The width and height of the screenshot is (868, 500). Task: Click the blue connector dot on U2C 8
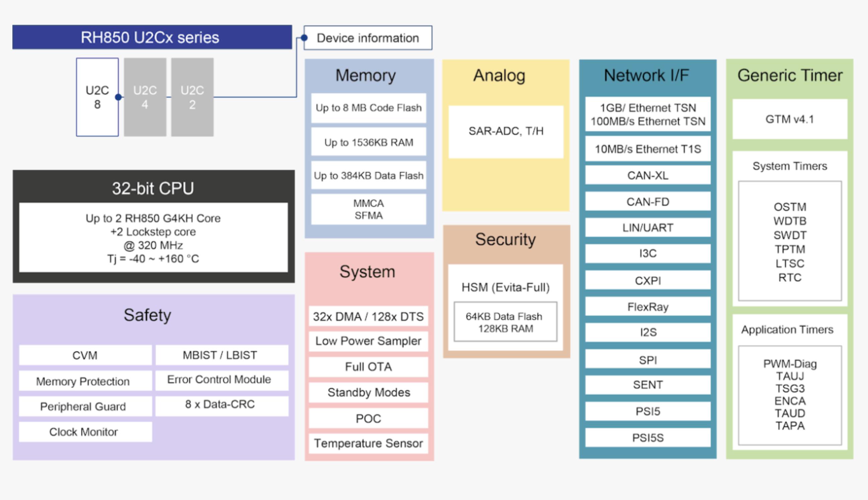(x=118, y=97)
